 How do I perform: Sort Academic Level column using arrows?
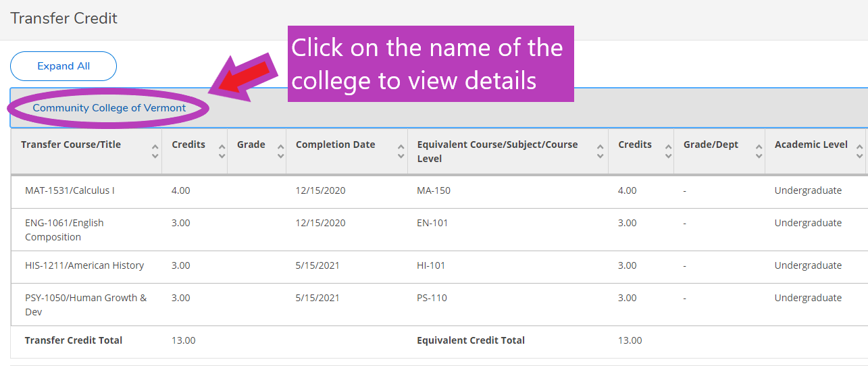pyautogui.click(x=860, y=151)
